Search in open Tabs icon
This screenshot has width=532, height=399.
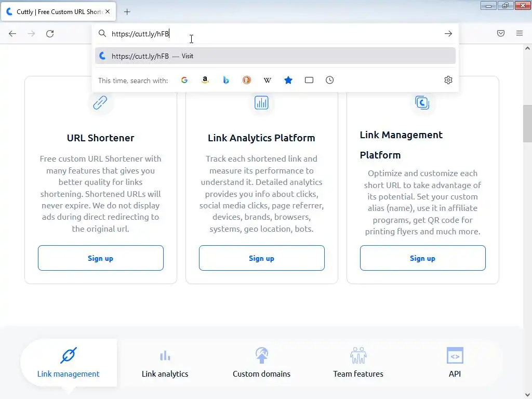point(309,80)
